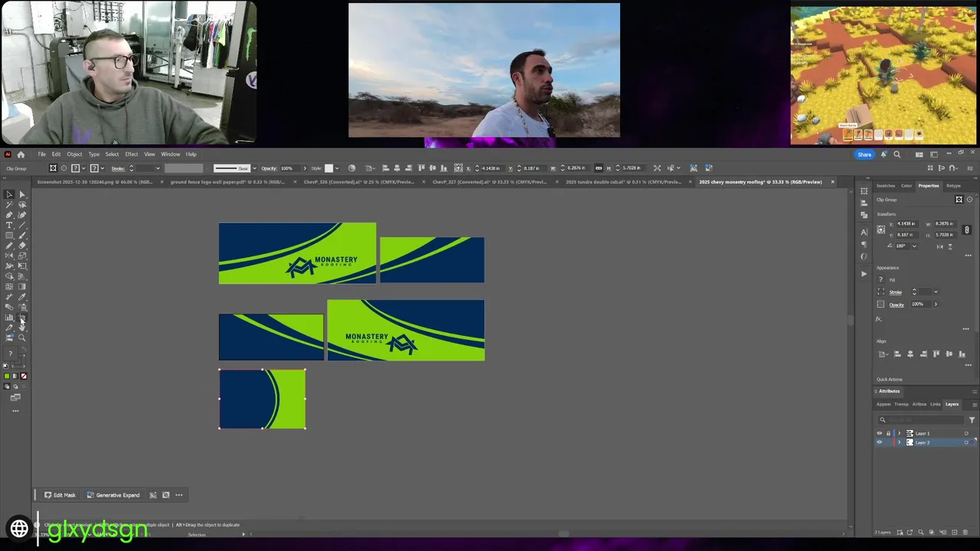Select the Lasso tool
980x551 pixels.
pyautogui.click(x=22, y=204)
